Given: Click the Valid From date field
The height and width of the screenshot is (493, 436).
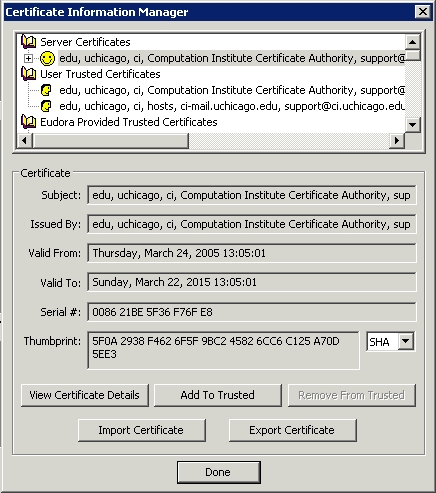Looking at the screenshot, I should (252, 253).
